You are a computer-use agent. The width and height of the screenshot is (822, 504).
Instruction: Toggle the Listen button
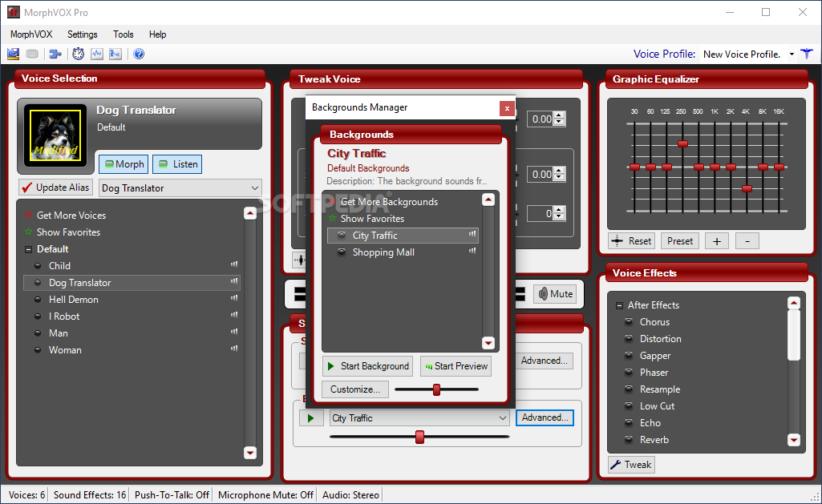click(x=177, y=164)
